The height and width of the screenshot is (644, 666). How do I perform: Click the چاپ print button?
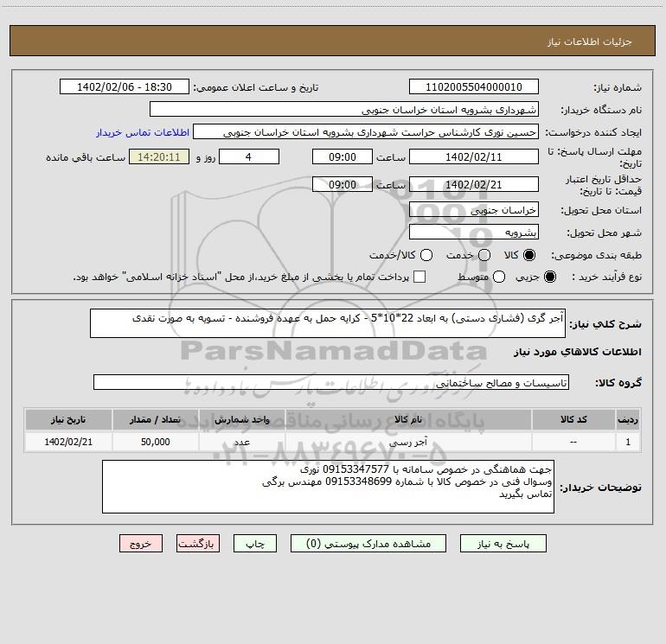click(255, 544)
